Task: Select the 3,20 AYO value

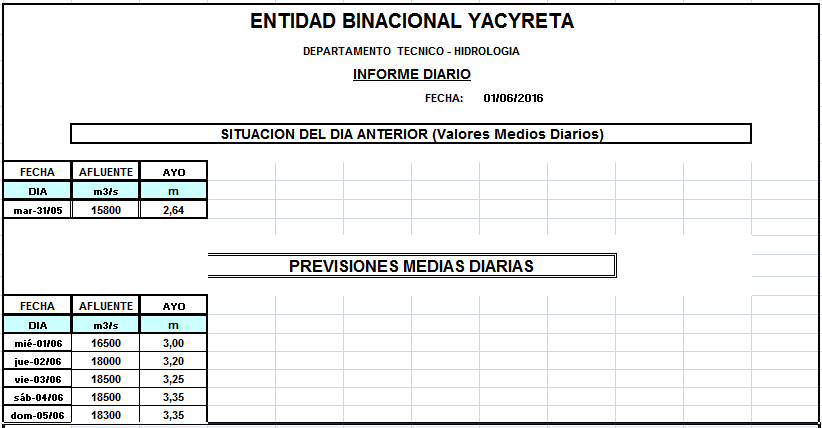Action: click(x=173, y=361)
